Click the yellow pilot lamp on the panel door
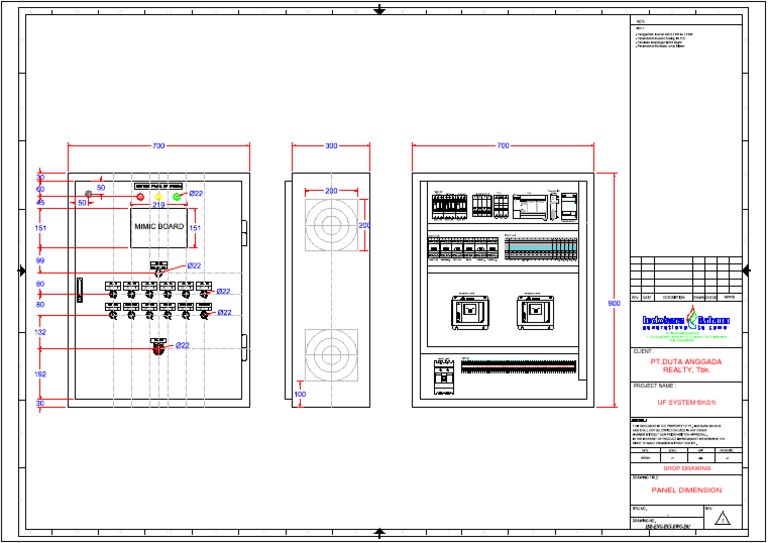 (158, 197)
